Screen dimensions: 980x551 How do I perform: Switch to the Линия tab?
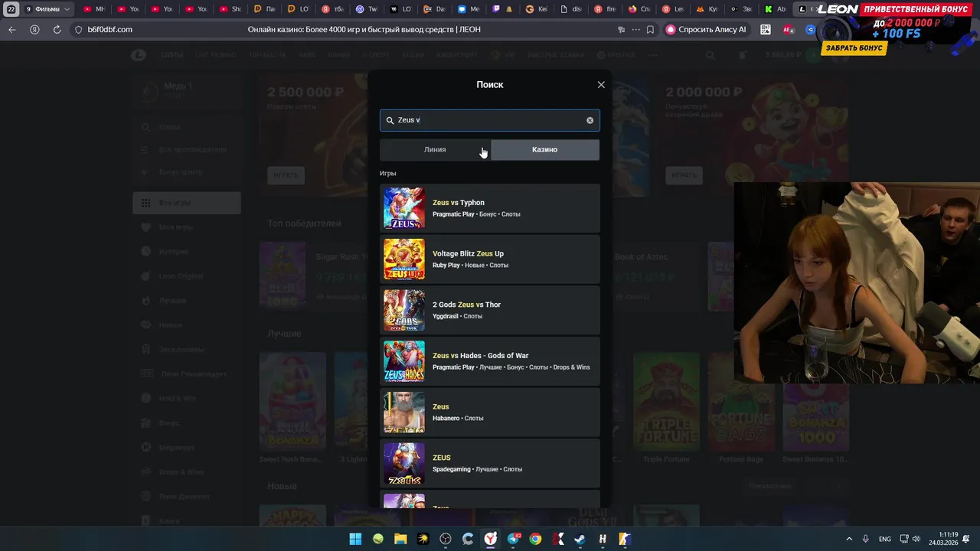[435, 149]
